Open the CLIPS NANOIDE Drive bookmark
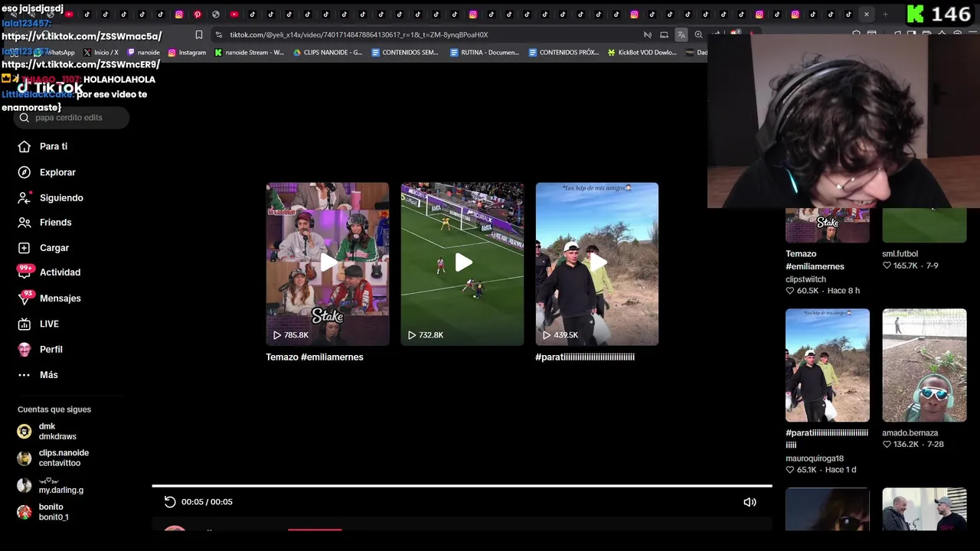Screen dimensions: 980x551 coord(328,53)
